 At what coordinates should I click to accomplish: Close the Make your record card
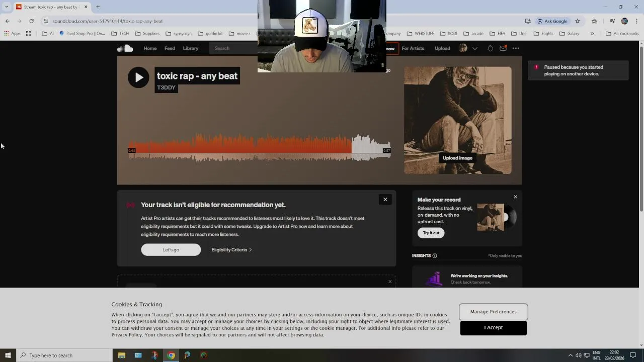click(515, 197)
